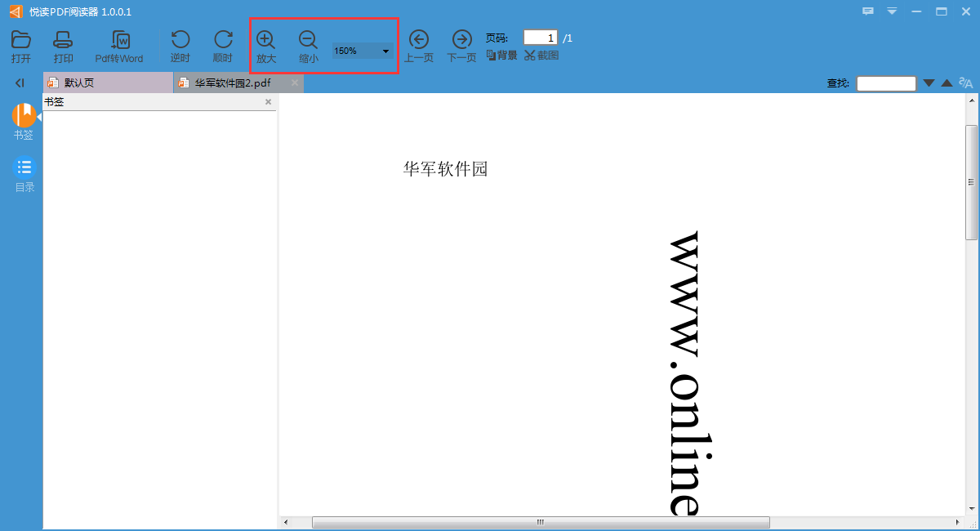980x531 pixels.
Task: Click the 背景 background button
Action: pyautogui.click(x=502, y=56)
